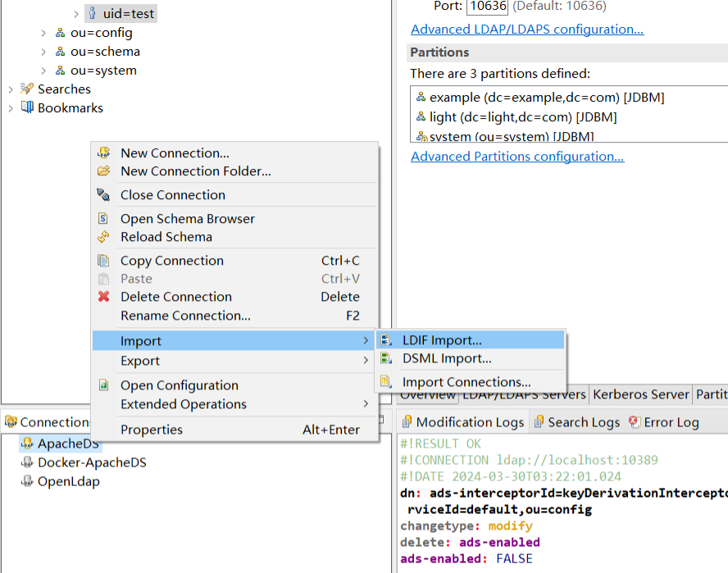Click the Open Schema Browser icon
Screen dimensions: 728x573
104,219
